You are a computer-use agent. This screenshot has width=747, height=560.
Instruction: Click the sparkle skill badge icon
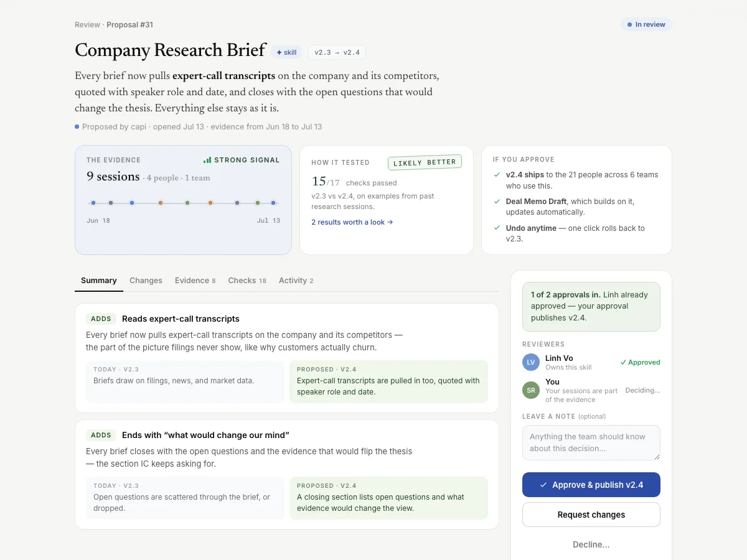(280, 53)
